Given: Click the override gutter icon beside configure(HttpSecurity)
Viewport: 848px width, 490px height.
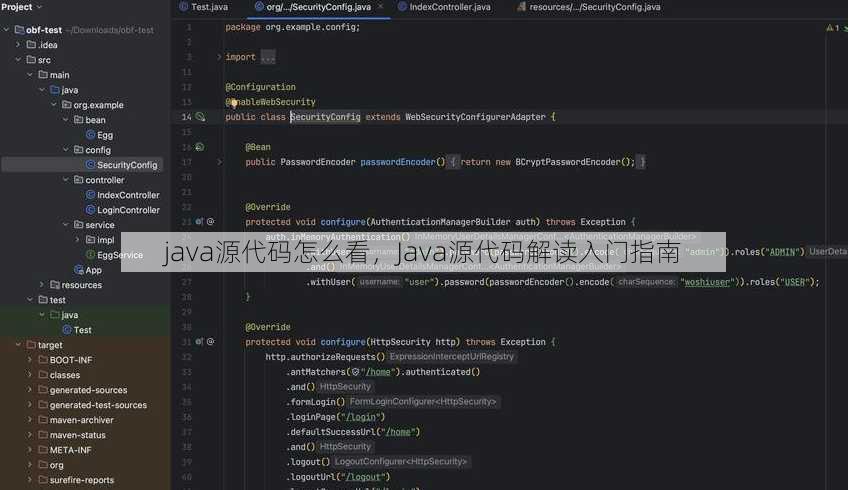Looking at the screenshot, I should (199, 342).
